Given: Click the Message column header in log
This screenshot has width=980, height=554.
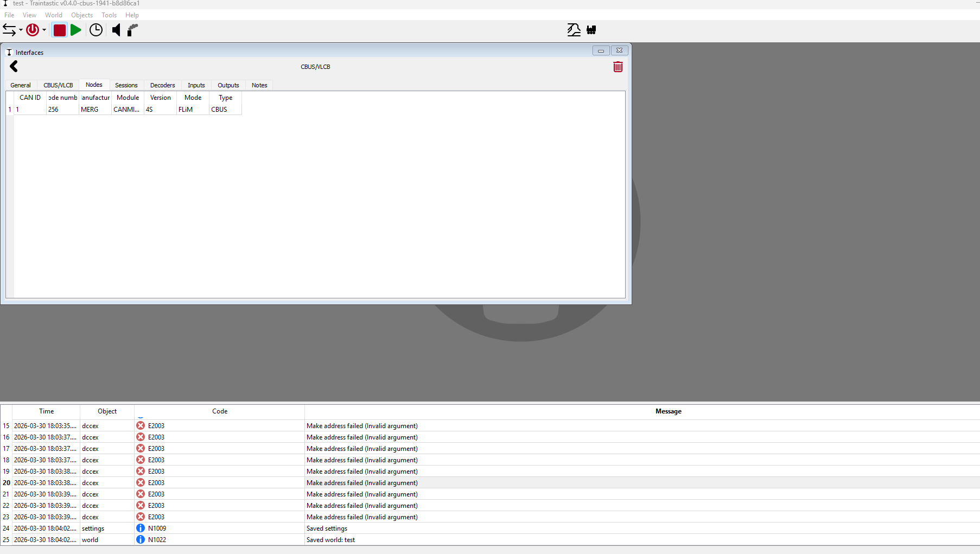Looking at the screenshot, I should [x=668, y=411].
